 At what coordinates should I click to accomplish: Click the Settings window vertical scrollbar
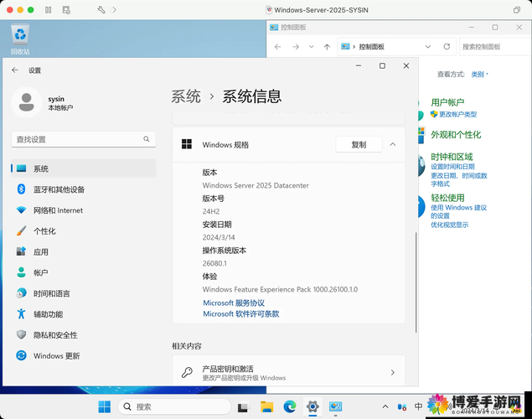pos(416,282)
